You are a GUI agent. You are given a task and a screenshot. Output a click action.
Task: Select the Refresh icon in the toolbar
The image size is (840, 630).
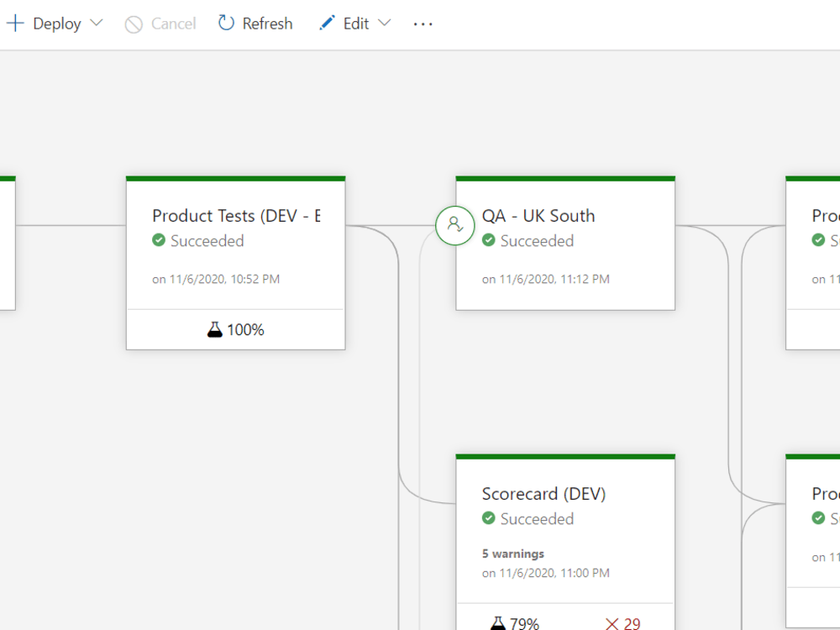(225, 23)
